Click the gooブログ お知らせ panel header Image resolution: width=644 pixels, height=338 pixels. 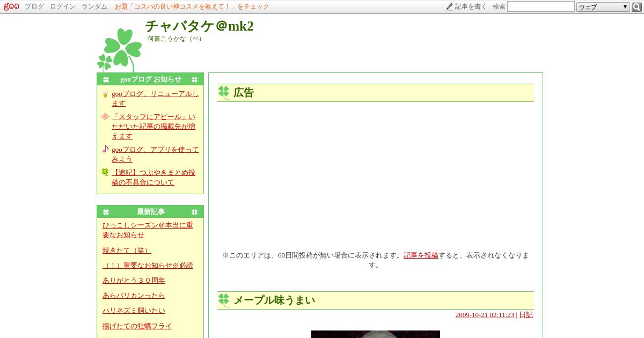pyautogui.click(x=150, y=79)
